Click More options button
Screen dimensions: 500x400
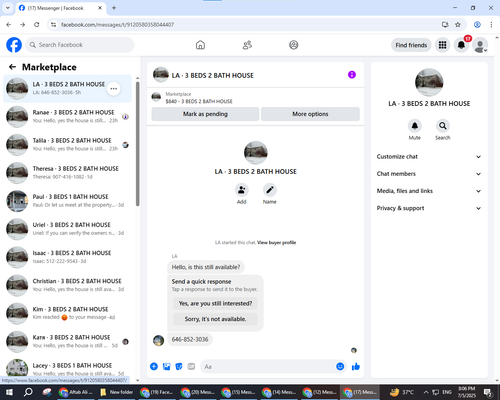tap(310, 114)
